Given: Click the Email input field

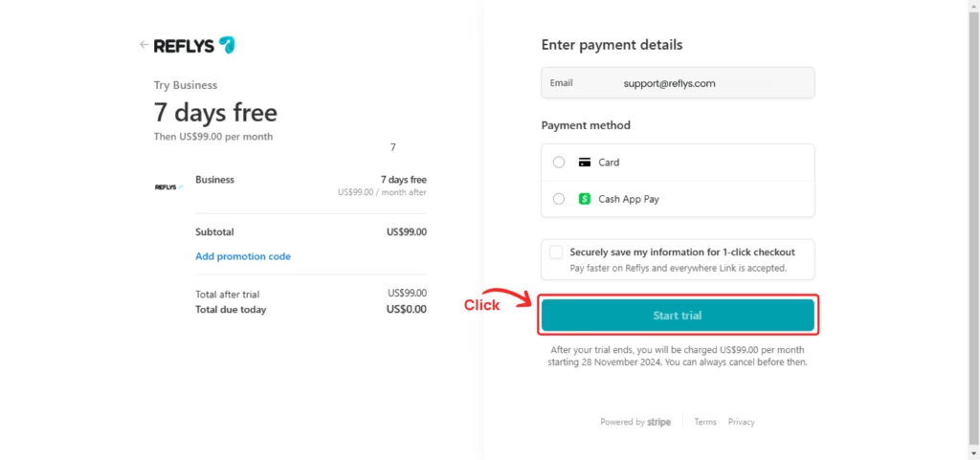Looking at the screenshot, I should click(x=678, y=83).
